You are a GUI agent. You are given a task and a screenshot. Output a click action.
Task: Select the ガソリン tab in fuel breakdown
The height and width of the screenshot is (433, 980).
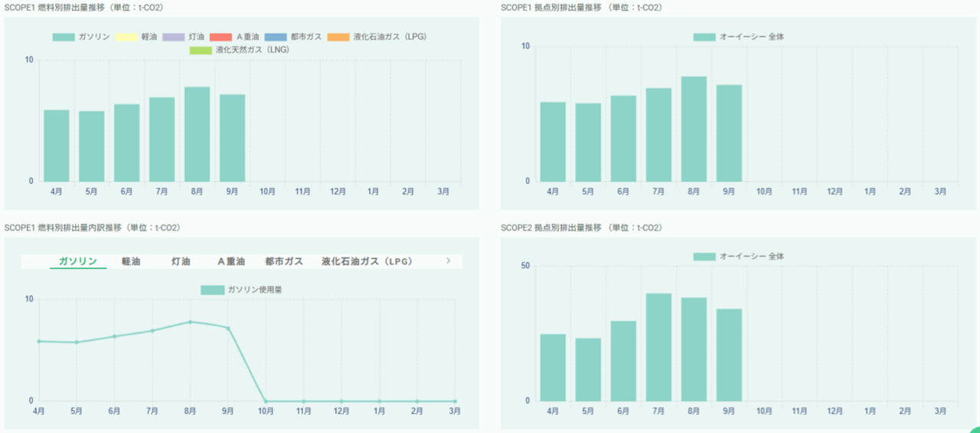(x=77, y=261)
